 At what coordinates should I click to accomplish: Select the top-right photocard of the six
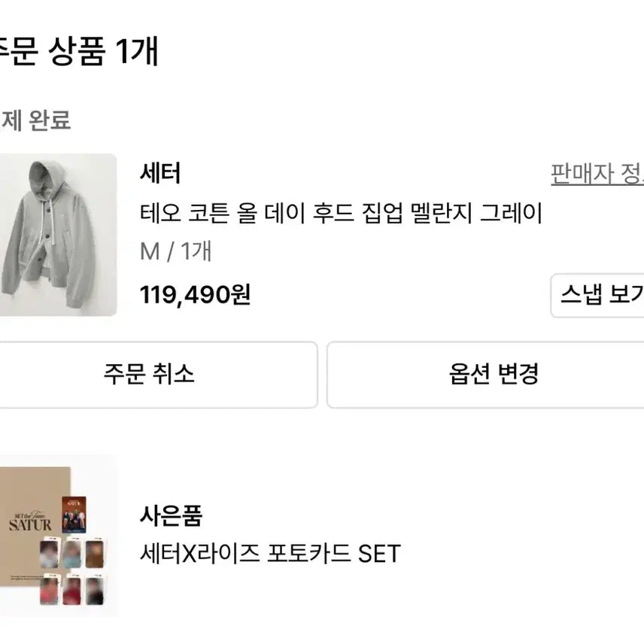(93, 552)
